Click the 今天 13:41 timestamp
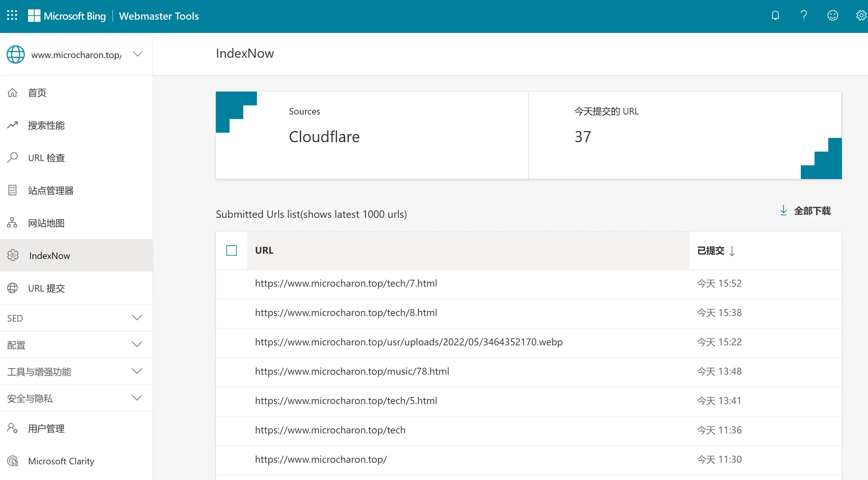This screenshot has height=480, width=868. pyautogui.click(x=719, y=400)
